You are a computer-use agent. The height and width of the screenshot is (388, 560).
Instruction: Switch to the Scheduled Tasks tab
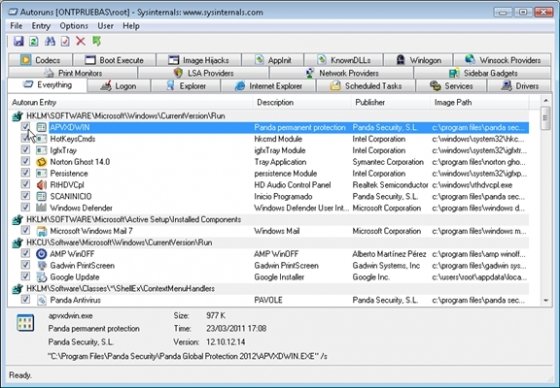point(366,86)
